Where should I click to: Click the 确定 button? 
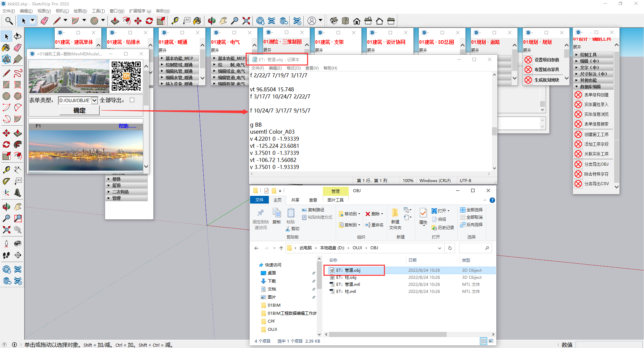[80, 111]
